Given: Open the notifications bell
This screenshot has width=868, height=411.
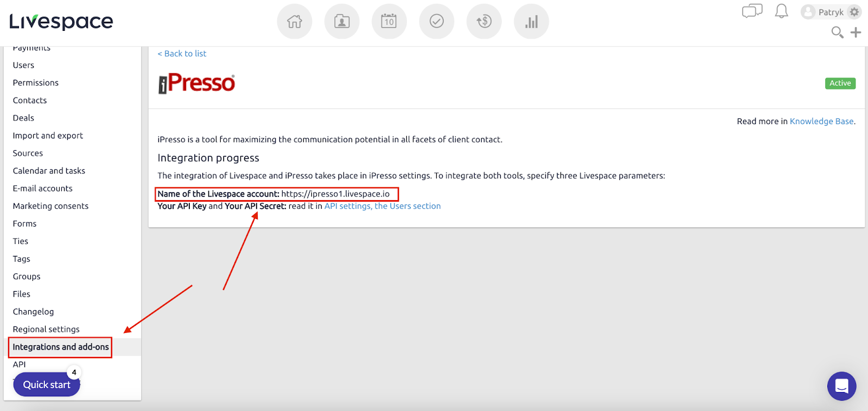Looking at the screenshot, I should (x=781, y=11).
